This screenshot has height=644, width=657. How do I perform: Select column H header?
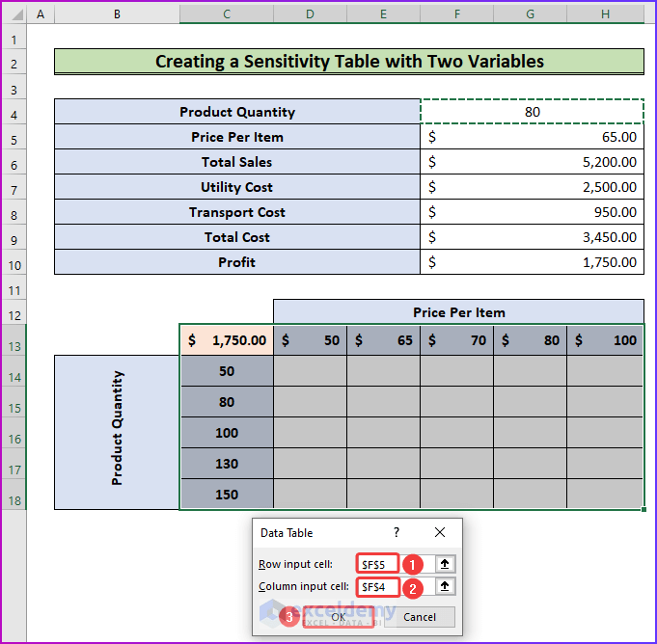(x=606, y=14)
